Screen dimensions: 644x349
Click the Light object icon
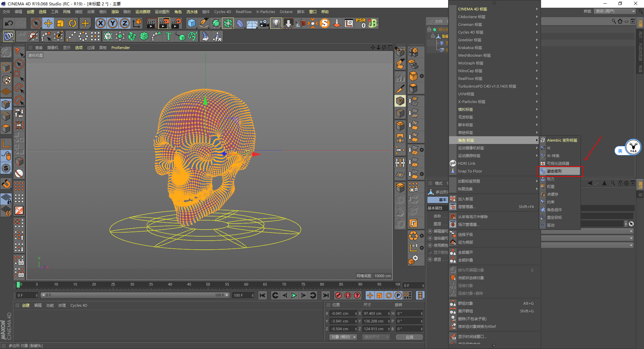pyautogui.click(x=276, y=23)
